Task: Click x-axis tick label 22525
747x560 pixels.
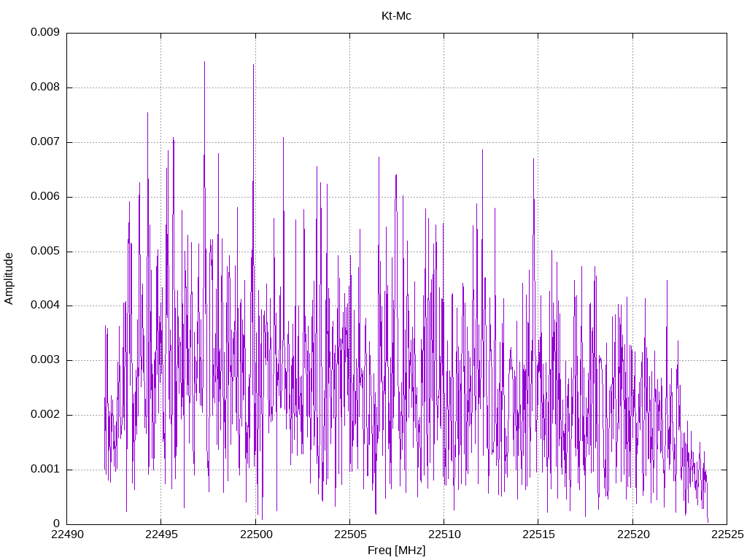Action: point(727,534)
